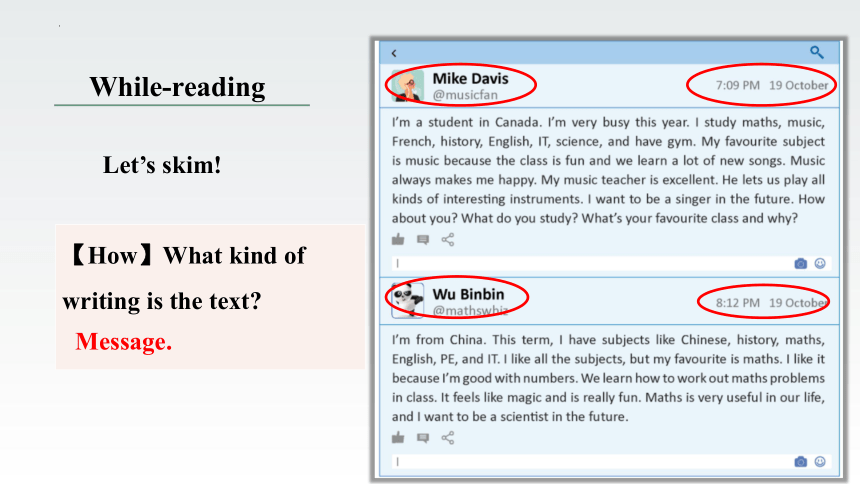Click the 8:12 PM 19 October timestamp

coord(772,303)
